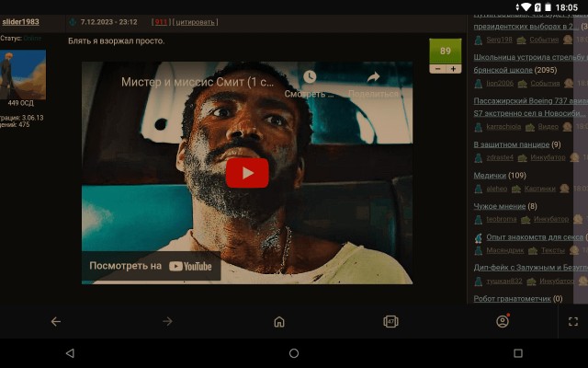This screenshot has width=588, height=368.
Task: Play the YouTube video with red play button
Action: (247, 173)
